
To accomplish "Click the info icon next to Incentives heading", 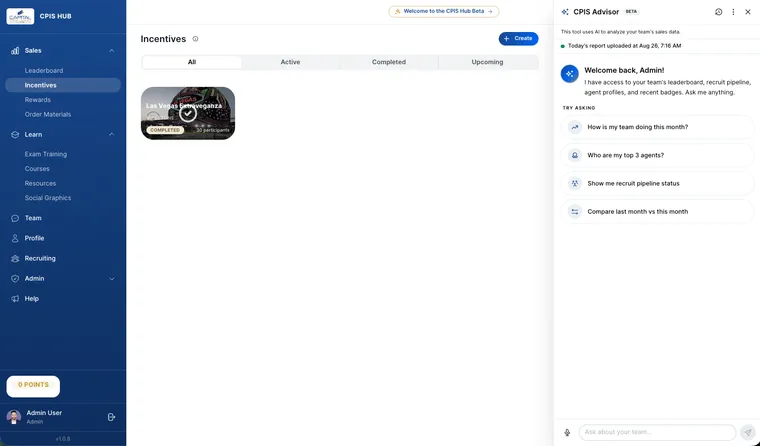I will click(195, 39).
